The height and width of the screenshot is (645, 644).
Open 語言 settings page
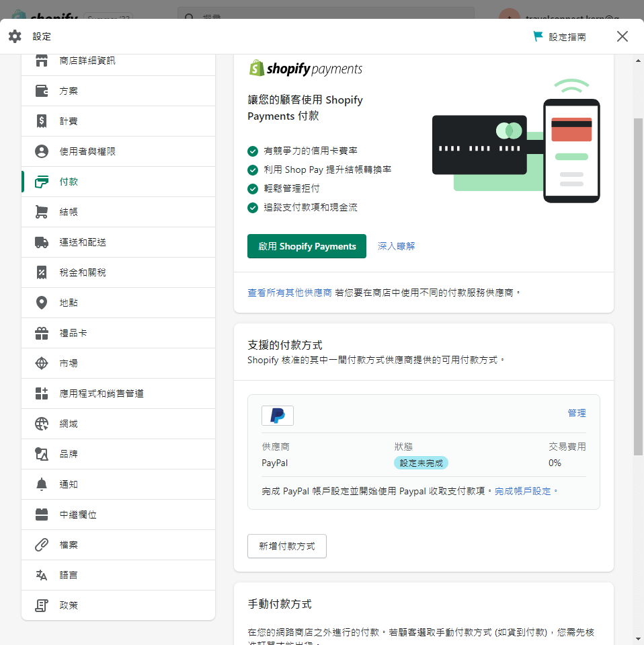[118, 575]
